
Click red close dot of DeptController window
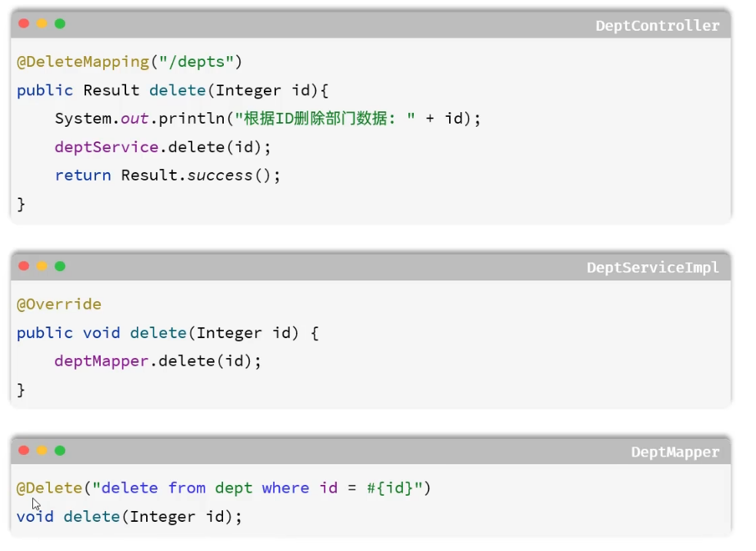[x=24, y=24]
